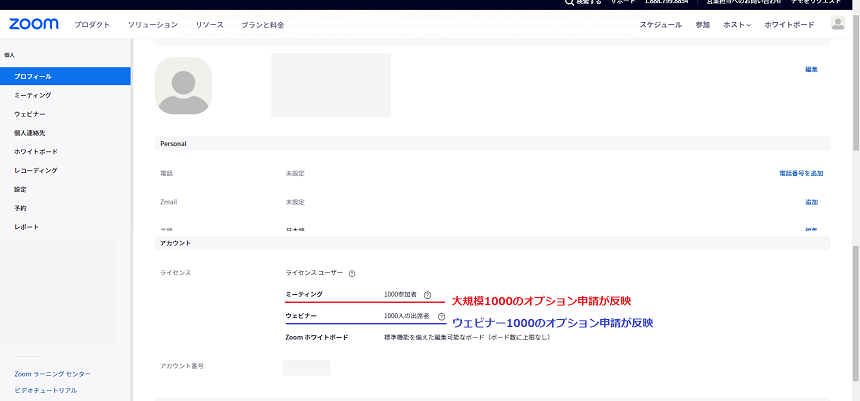860x401 pixels.
Task: Expand the ホスト dropdown
Action: pyautogui.click(x=736, y=24)
